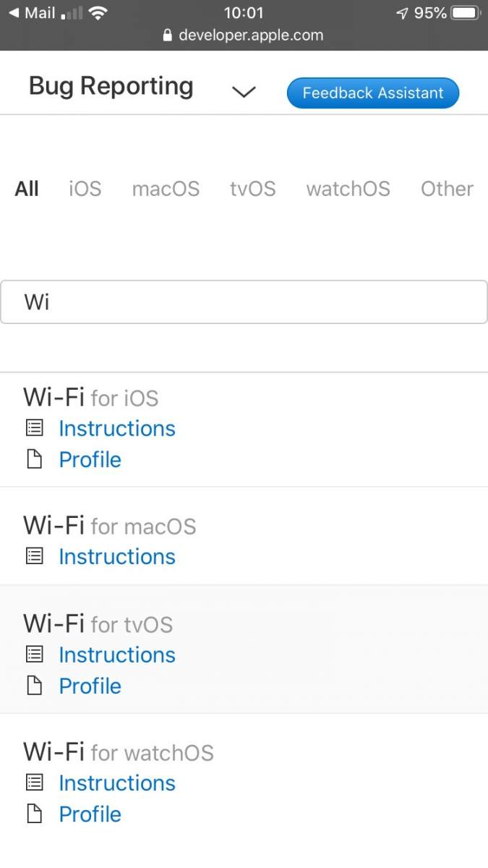
Task: Open the Instructions link for Wi-Fi macOS
Action: pyautogui.click(x=117, y=556)
